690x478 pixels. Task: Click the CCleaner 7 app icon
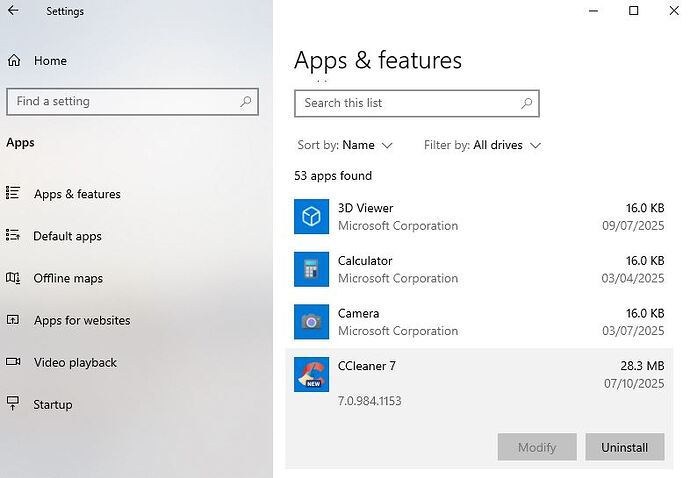click(x=311, y=375)
